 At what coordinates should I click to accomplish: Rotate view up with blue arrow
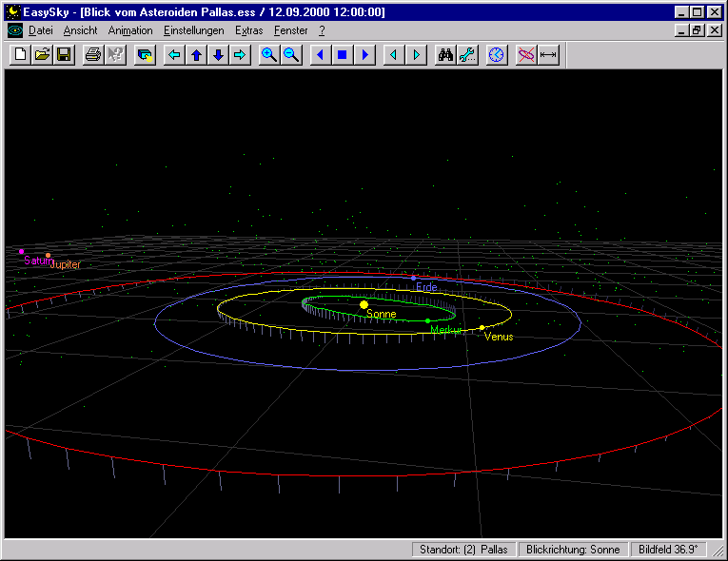196,55
